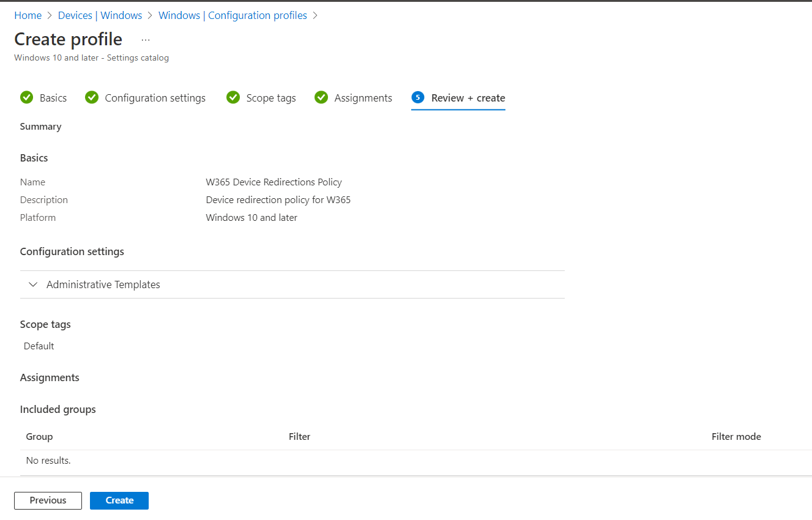Click the Summary heading
812x520 pixels.
(x=41, y=127)
